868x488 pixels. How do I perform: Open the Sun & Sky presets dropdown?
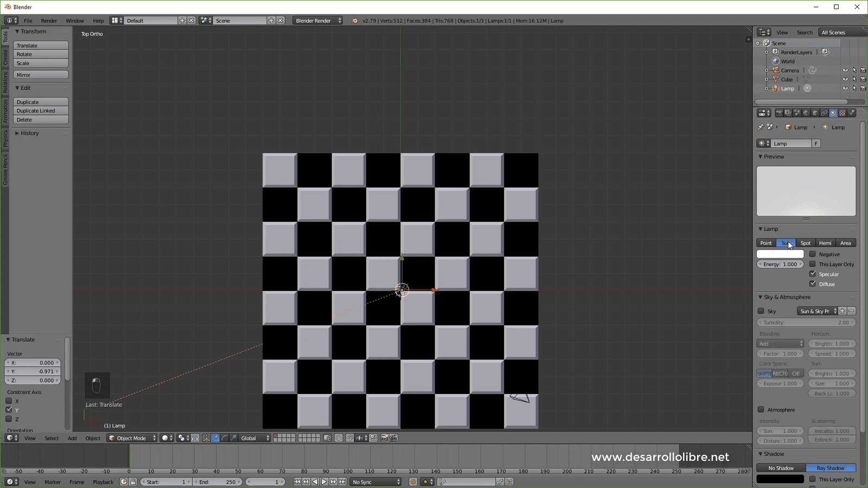point(818,311)
